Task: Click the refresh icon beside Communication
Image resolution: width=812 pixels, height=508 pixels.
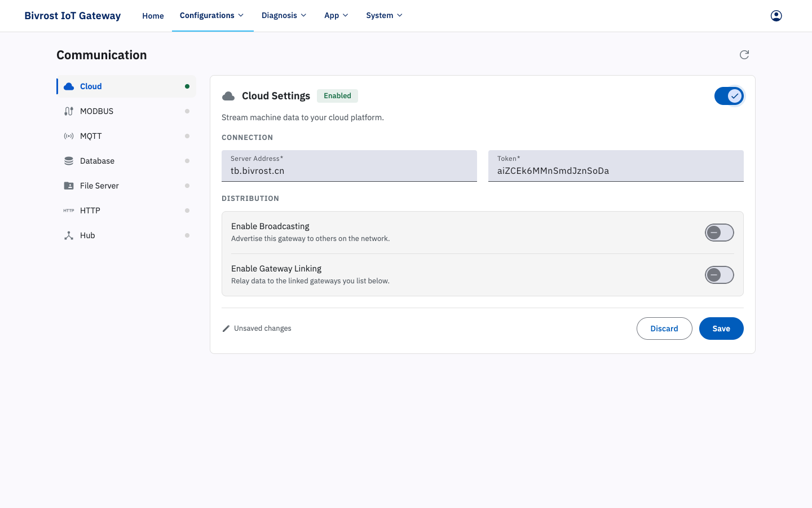Action: (x=744, y=55)
